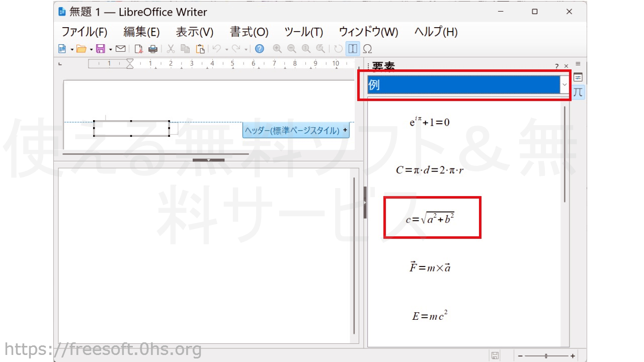
Task: Click the Export as PDF icon
Action: click(x=138, y=49)
